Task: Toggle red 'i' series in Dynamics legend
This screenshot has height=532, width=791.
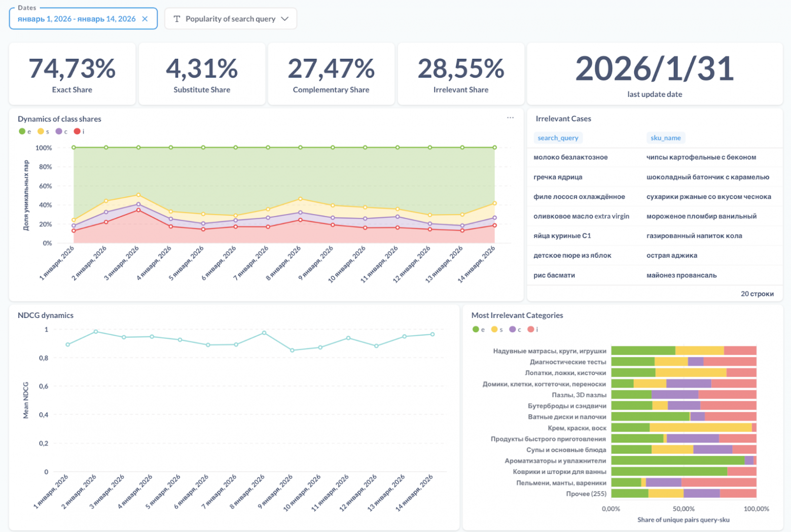Action: point(79,131)
